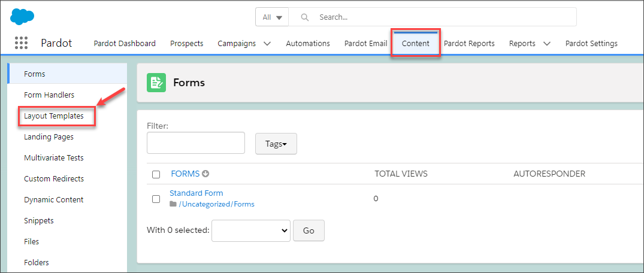Open the App Launcher dots grid
The height and width of the screenshot is (273, 644).
[x=21, y=43]
